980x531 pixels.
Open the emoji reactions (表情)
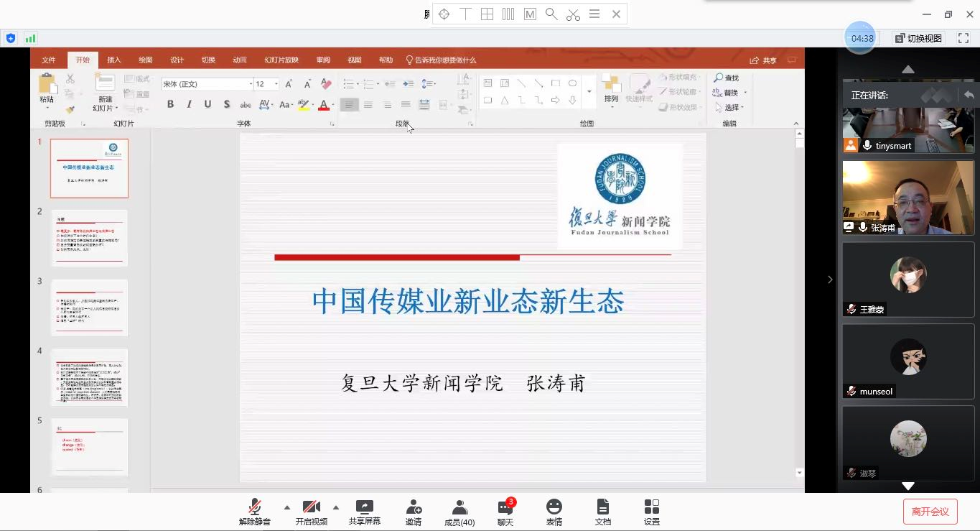(x=554, y=512)
